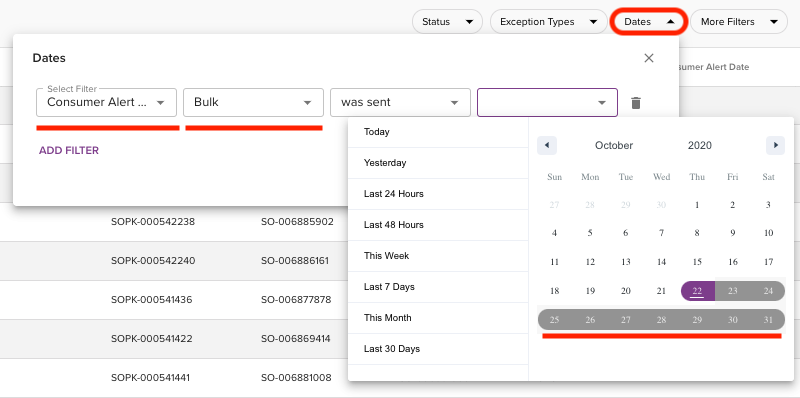The image size is (800, 398).
Task: Close the Dates panel
Action: point(648,58)
